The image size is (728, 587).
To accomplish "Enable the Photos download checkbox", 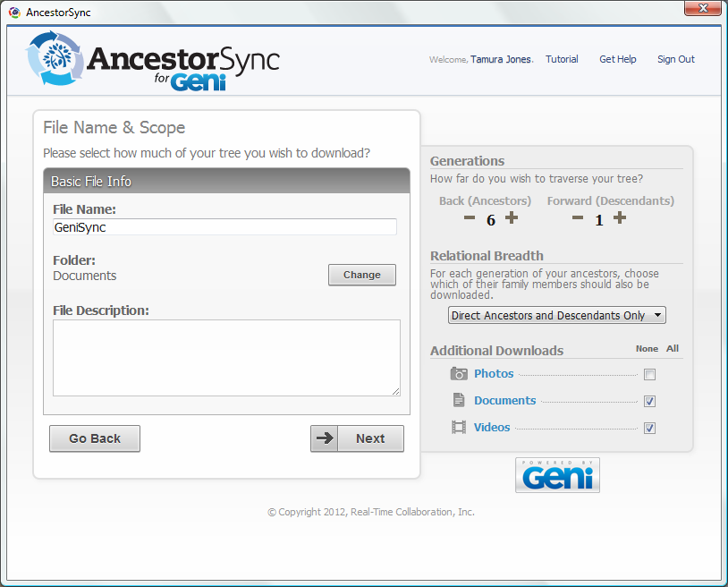I will point(649,374).
